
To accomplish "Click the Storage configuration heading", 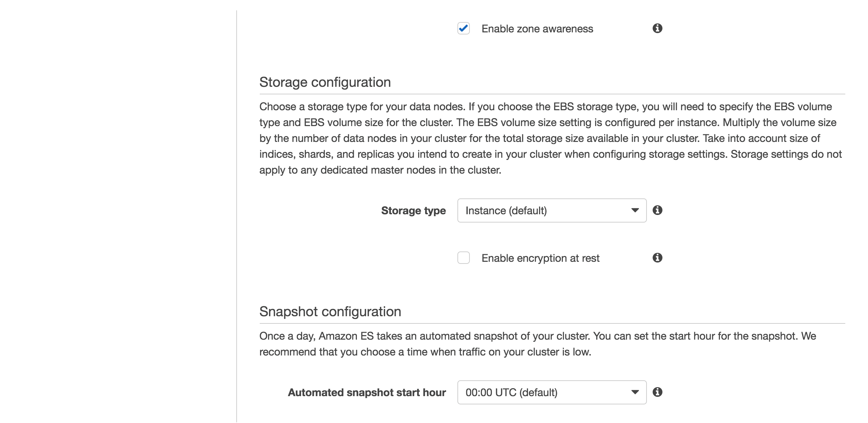I will 325,82.
